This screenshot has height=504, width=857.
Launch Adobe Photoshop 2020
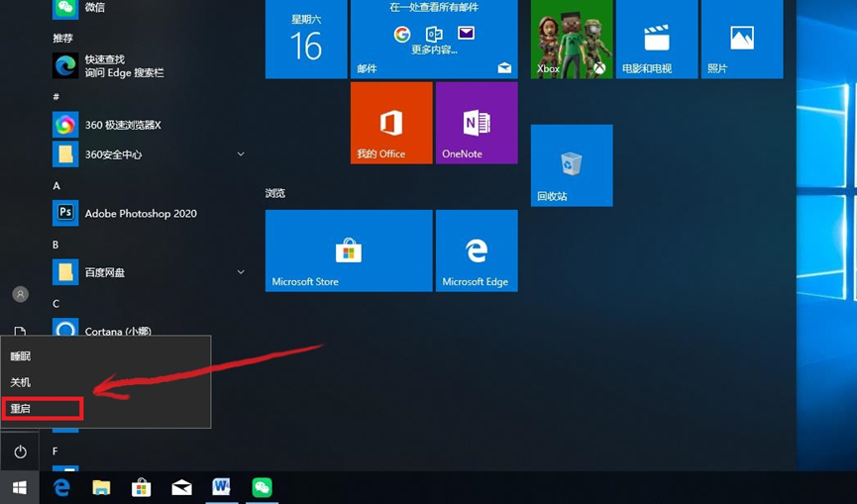coord(148,214)
